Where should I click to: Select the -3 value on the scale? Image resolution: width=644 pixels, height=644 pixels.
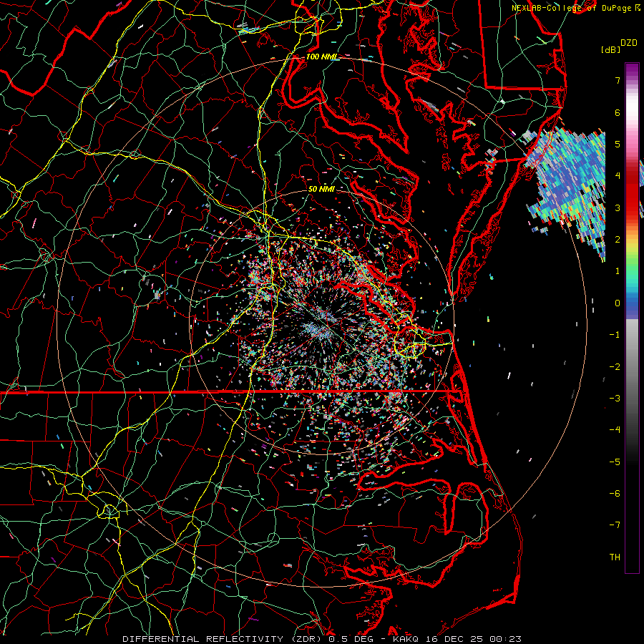click(x=615, y=399)
